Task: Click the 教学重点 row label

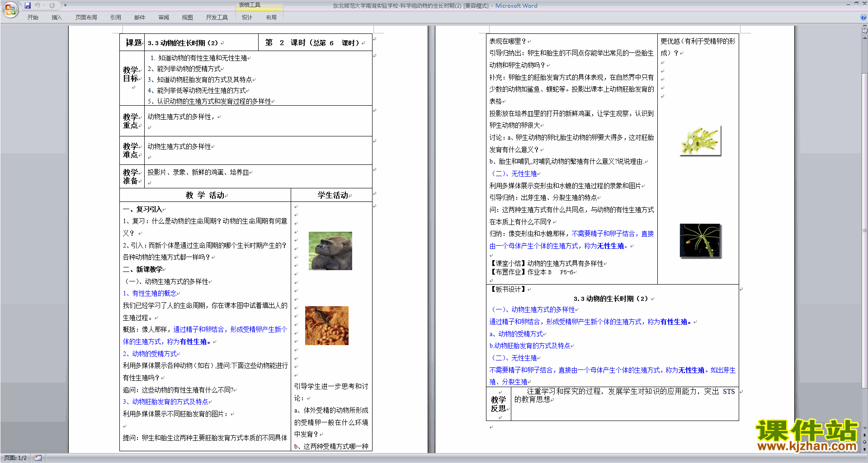Action: (131, 121)
